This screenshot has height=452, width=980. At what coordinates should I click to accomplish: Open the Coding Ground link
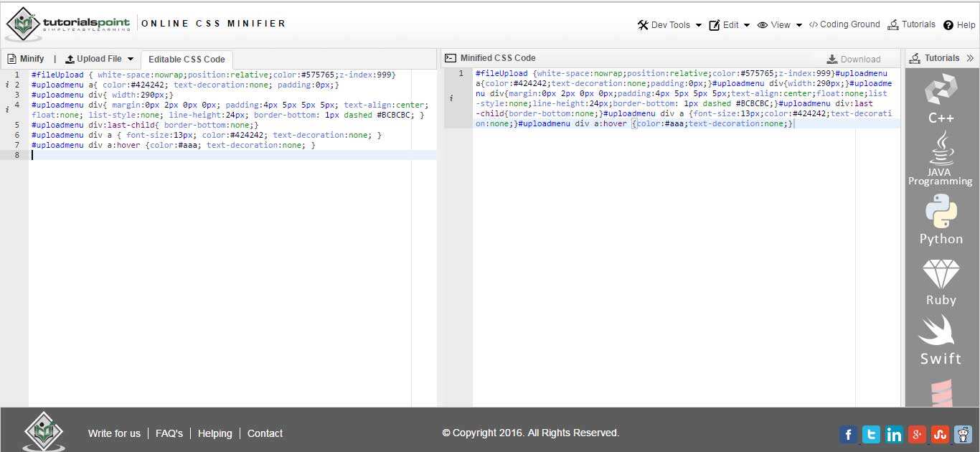click(x=844, y=24)
